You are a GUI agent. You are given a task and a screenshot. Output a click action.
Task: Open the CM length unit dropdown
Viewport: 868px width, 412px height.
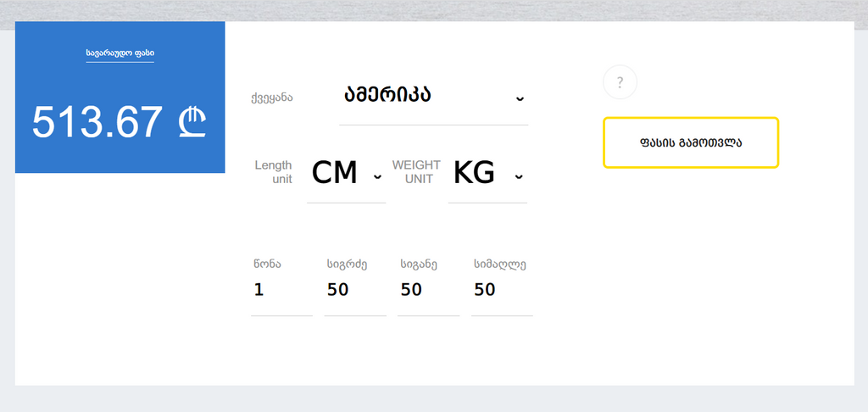point(347,173)
